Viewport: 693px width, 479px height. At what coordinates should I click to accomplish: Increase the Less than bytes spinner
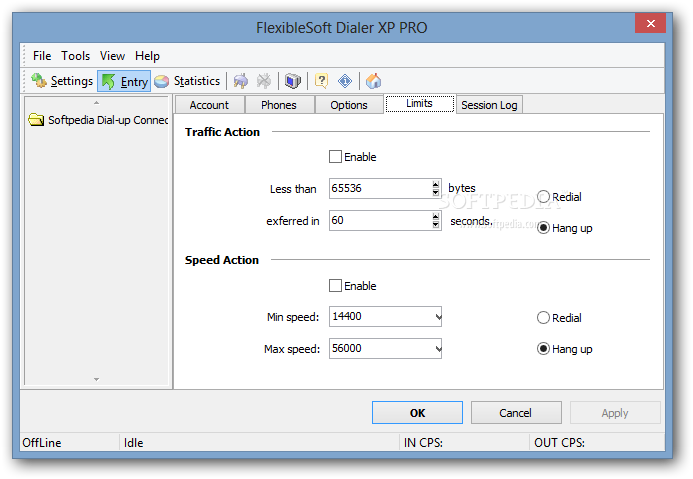coord(436,184)
